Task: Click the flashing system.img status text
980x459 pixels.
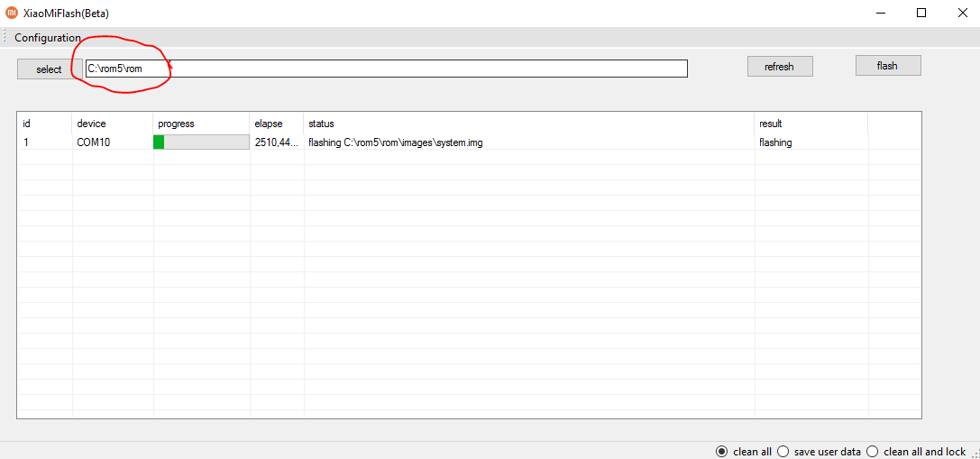Action: point(395,142)
